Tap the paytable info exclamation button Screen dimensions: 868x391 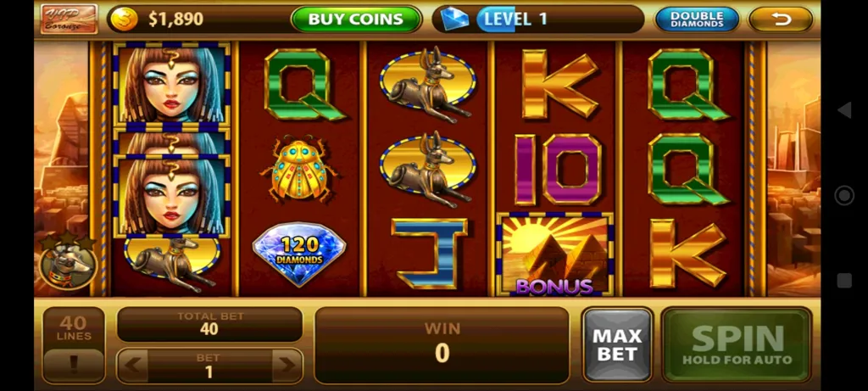[74, 365]
